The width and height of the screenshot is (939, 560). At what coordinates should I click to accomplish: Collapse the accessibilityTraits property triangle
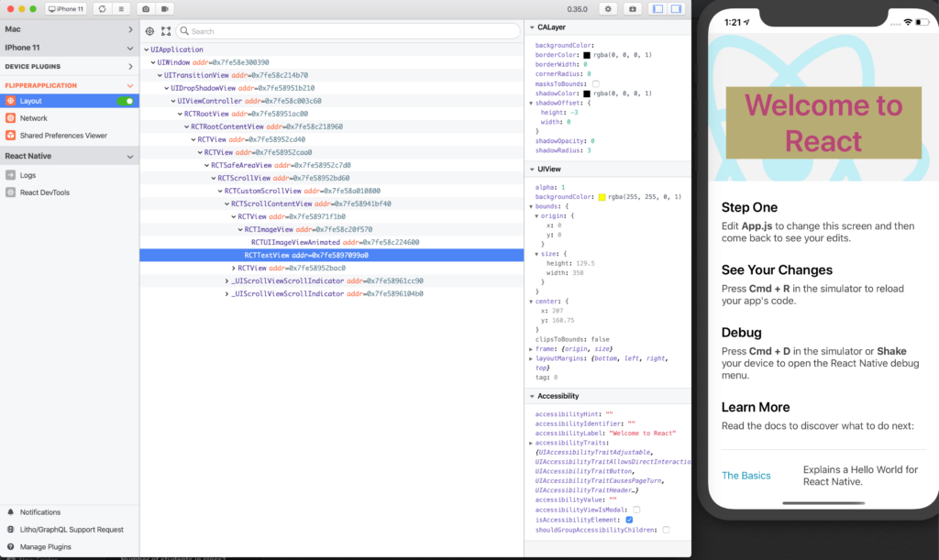pyautogui.click(x=531, y=443)
